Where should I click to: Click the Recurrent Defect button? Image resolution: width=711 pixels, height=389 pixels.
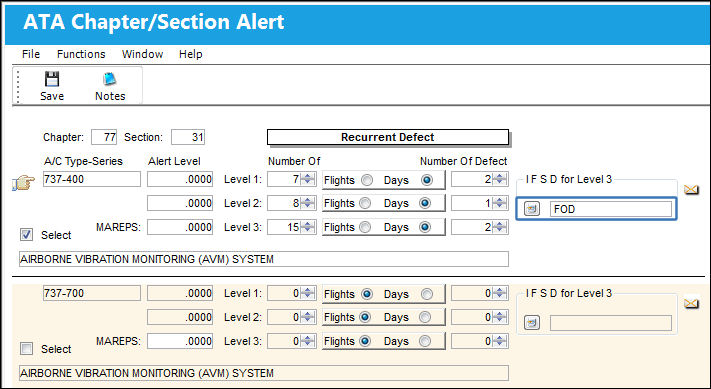pos(388,137)
